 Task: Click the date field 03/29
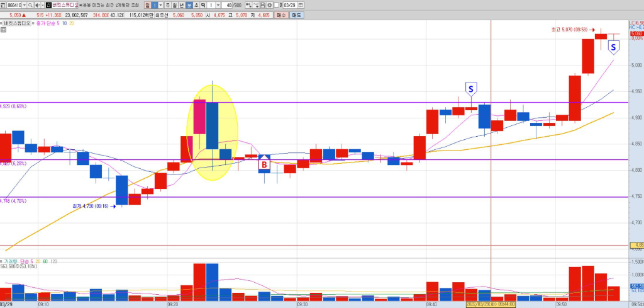point(289,5)
